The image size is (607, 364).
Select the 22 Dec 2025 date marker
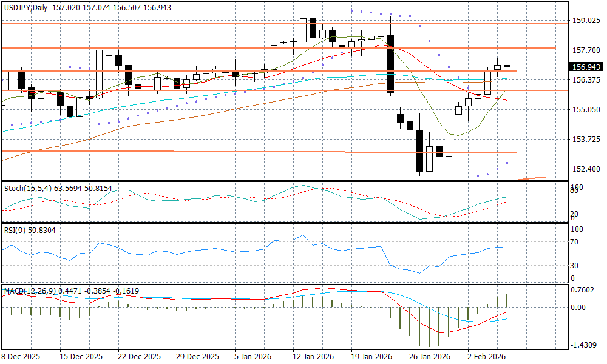coord(140,357)
